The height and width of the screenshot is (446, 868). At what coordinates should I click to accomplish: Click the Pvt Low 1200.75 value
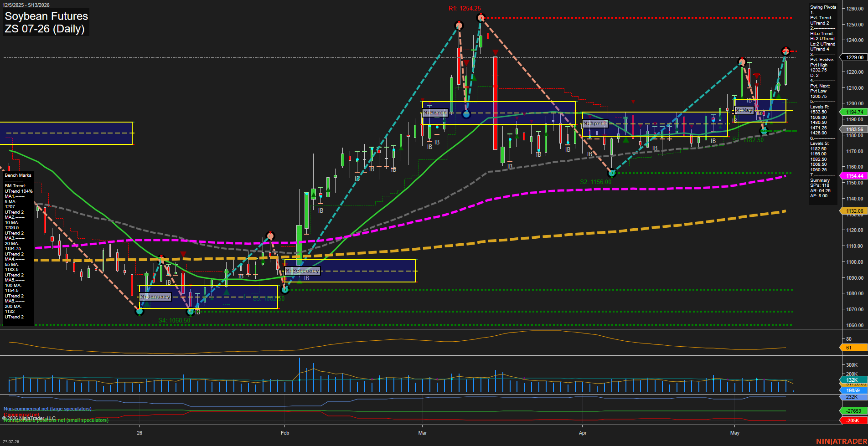[818, 94]
